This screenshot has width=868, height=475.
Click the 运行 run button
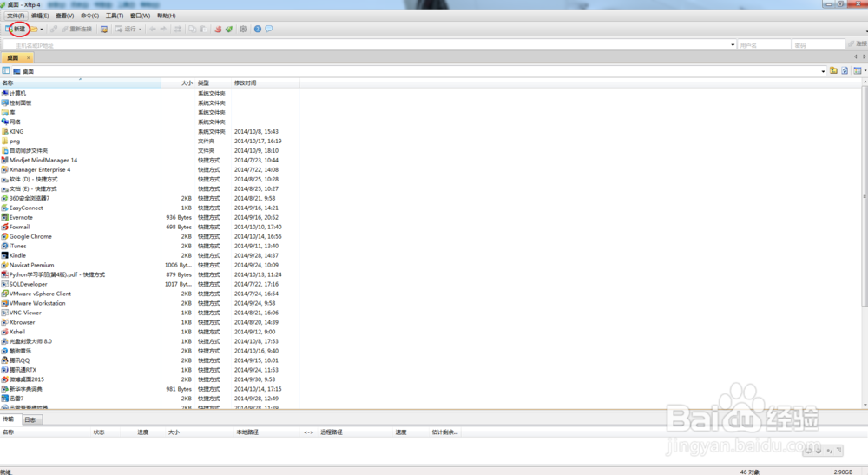point(125,29)
